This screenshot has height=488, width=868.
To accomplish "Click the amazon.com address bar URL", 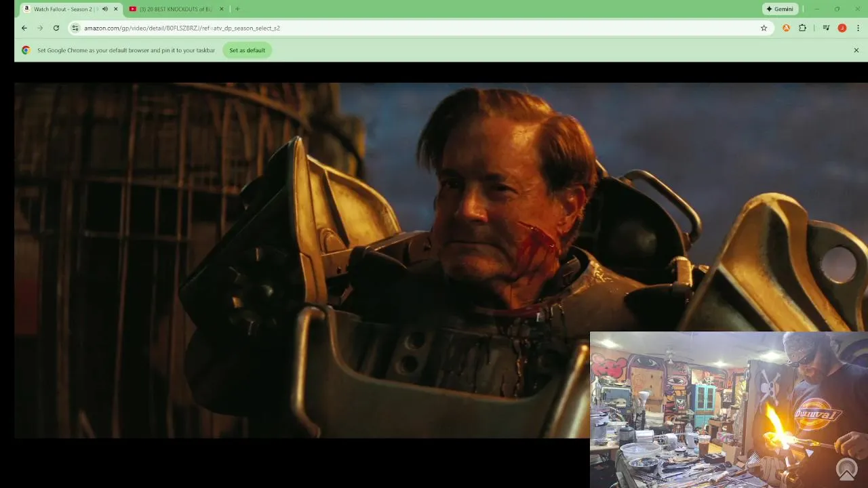I will 182,28.
